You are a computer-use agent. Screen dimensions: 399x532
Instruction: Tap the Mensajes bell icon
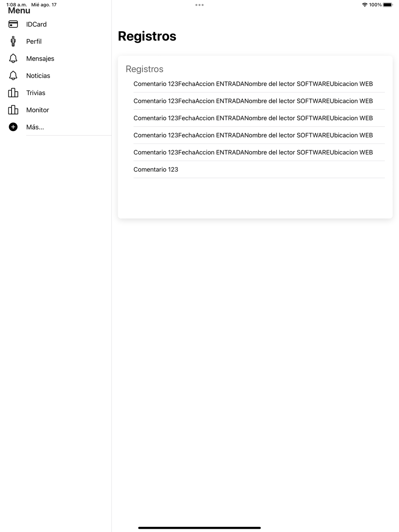13,59
